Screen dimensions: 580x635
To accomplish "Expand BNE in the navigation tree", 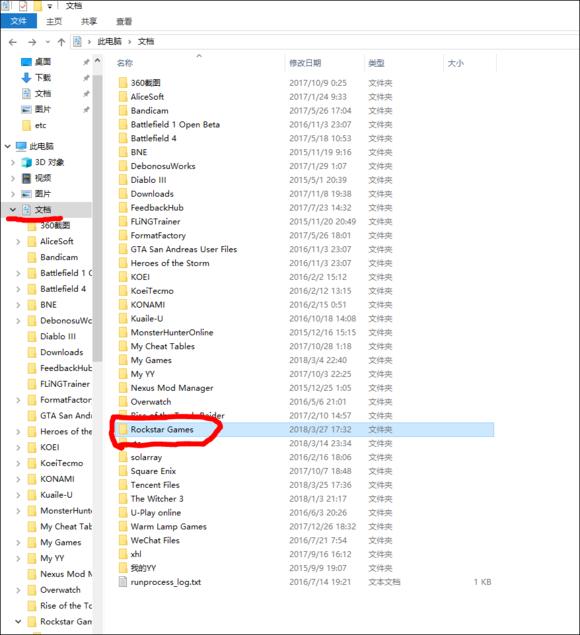I will [x=18, y=305].
